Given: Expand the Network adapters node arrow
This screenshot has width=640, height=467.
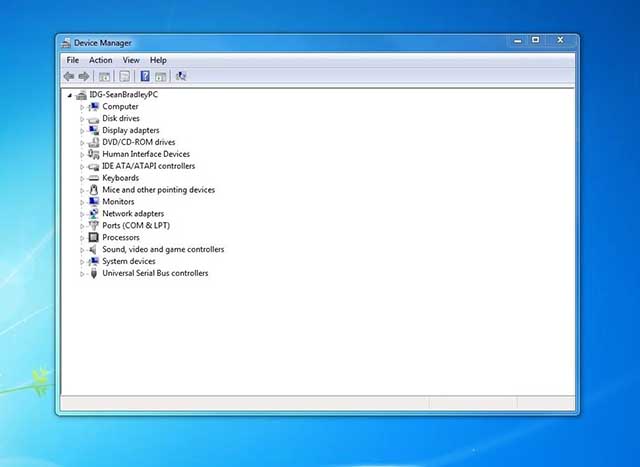Looking at the screenshot, I should pyautogui.click(x=82, y=214).
